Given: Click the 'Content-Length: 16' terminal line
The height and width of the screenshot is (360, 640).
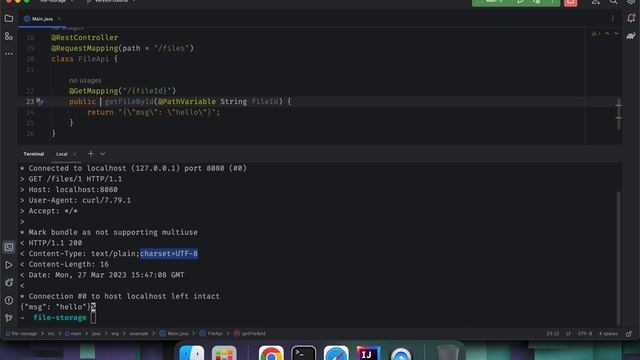Looking at the screenshot, I should coord(69,264).
